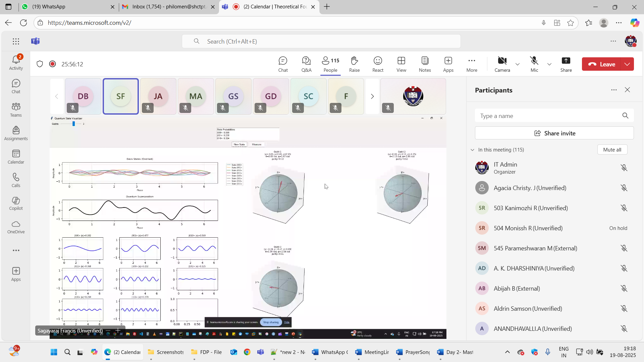
Task: Collapse the In this meeting list
Action: [x=472, y=150]
